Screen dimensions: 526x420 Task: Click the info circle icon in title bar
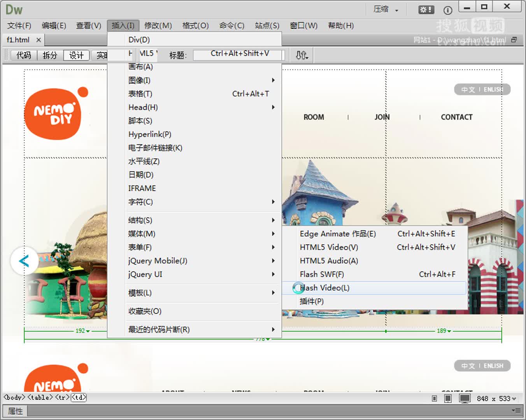coord(448,10)
